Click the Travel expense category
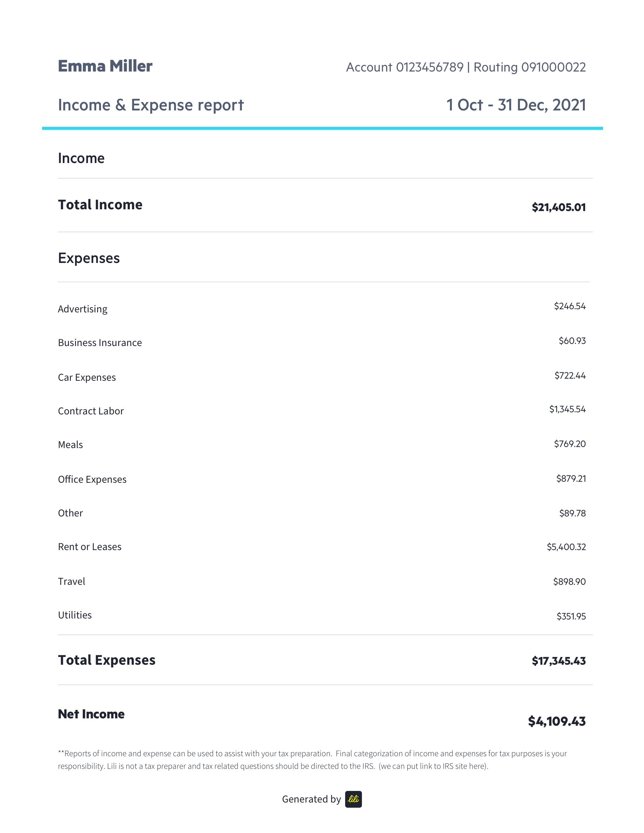Viewport: 644px width, 833px height. click(x=71, y=581)
